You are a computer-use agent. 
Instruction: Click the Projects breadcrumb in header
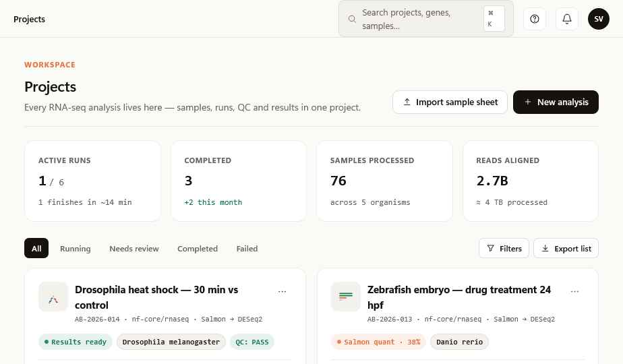(30, 19)
